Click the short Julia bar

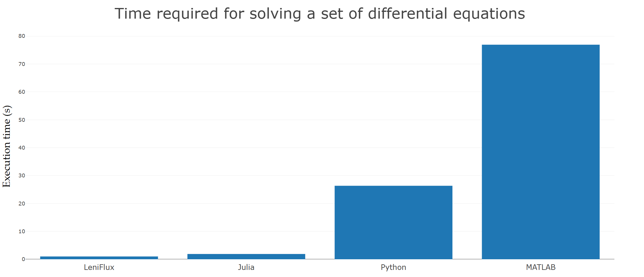click(x=246, y=256)
